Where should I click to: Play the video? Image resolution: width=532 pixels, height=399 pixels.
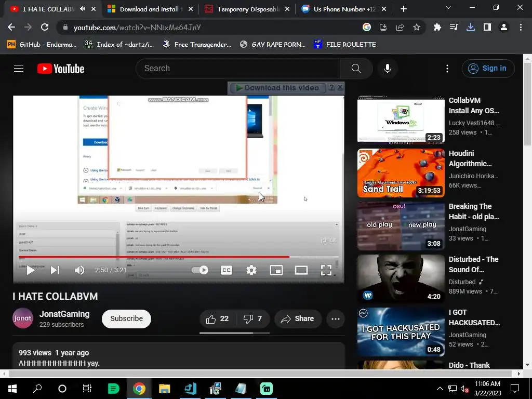pos(30,270)
